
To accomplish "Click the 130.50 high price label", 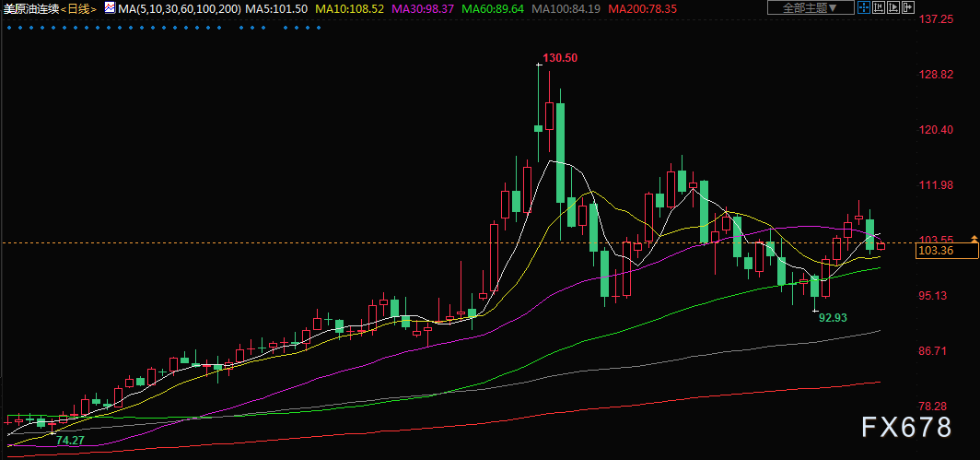I will click(x=560, y=58).
